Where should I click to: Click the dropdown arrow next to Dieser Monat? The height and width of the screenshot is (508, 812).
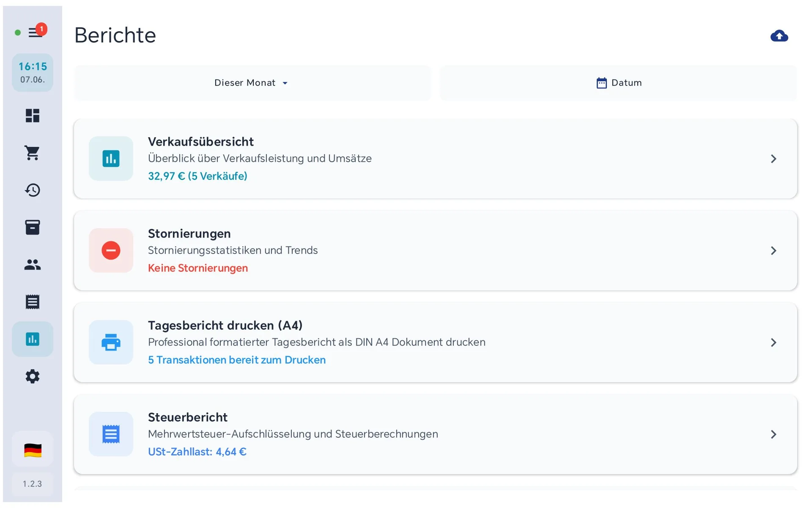pyautogui.click(x=285, y=83)
